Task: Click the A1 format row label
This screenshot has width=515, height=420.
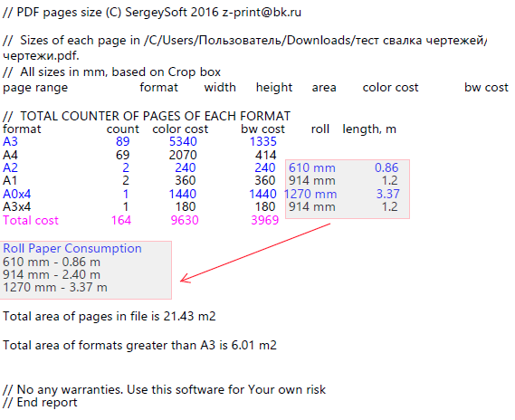Action: (10, 181)
